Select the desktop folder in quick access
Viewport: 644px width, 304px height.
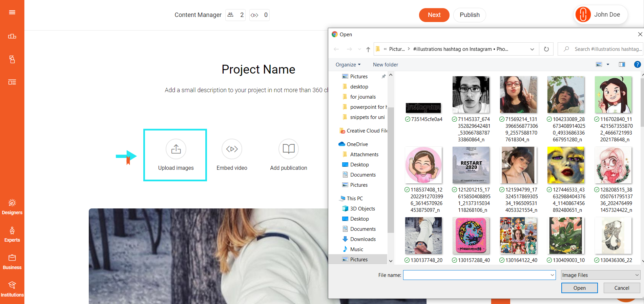(359, 87)
